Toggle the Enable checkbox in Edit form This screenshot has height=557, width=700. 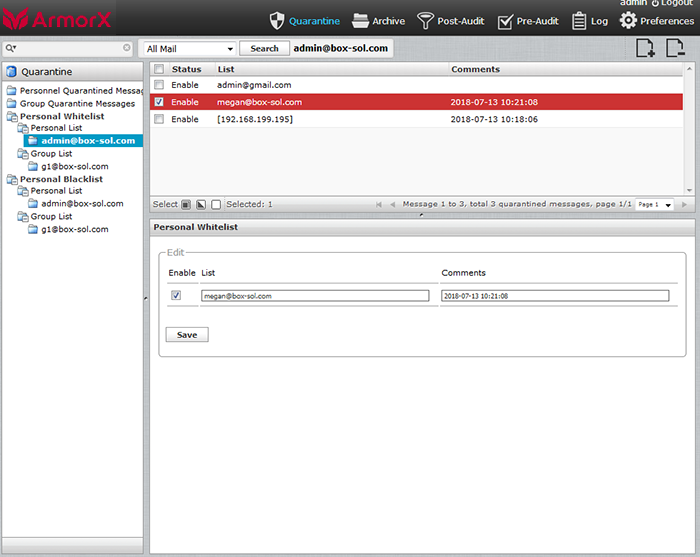pyautogui.click(x=177, y=296)
